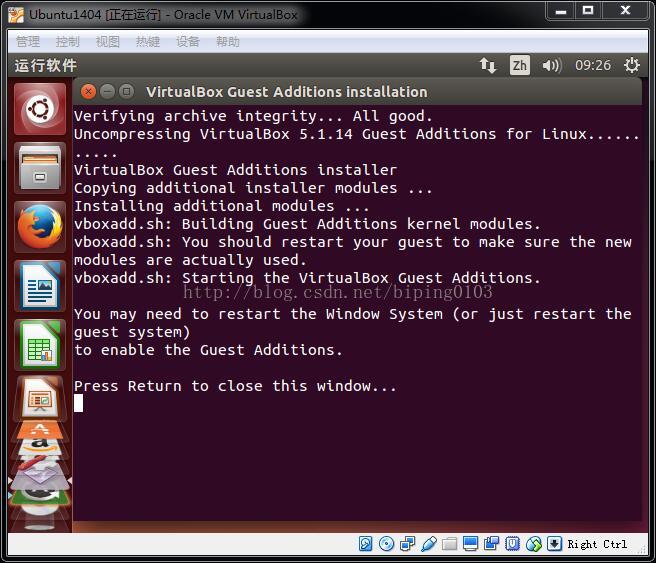This screenshot has height=563, width=656.
Task: Click the VirtualBox window title bar icon
Action: tap(16, 15)
